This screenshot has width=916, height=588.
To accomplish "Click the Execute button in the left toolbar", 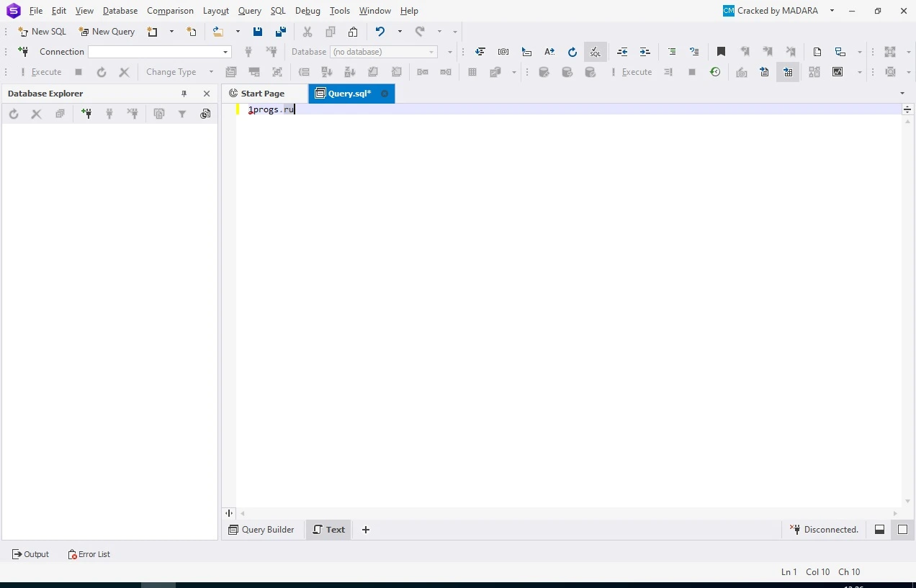I will coord(41,72).
